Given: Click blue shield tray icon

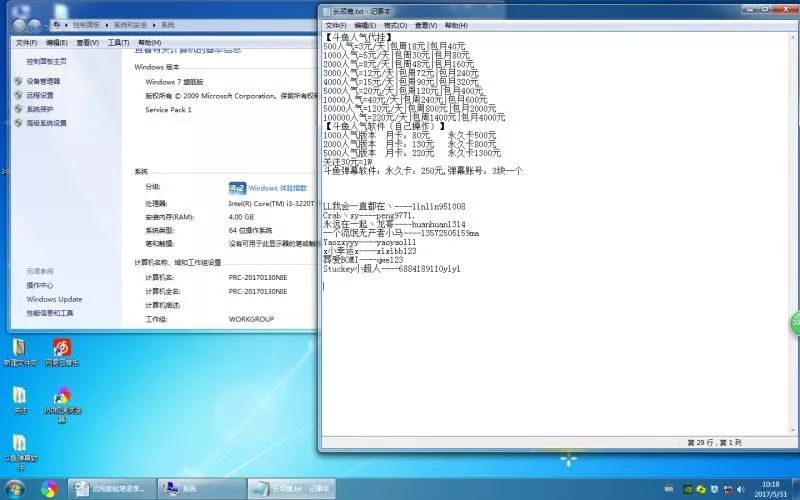Looking at the screenshot, I should (x=714, y=489).
